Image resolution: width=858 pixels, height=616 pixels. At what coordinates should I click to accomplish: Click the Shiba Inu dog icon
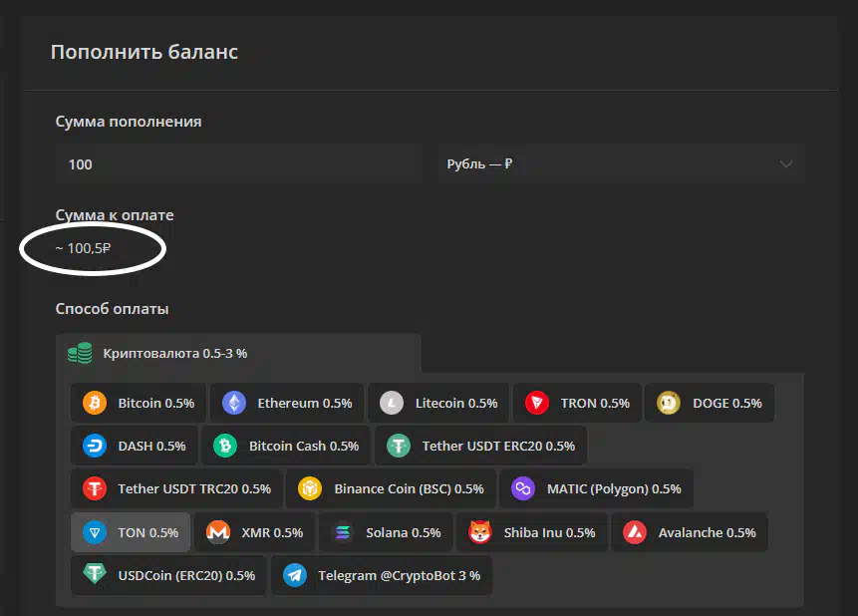pyautogui.click(x=480, y=532)
